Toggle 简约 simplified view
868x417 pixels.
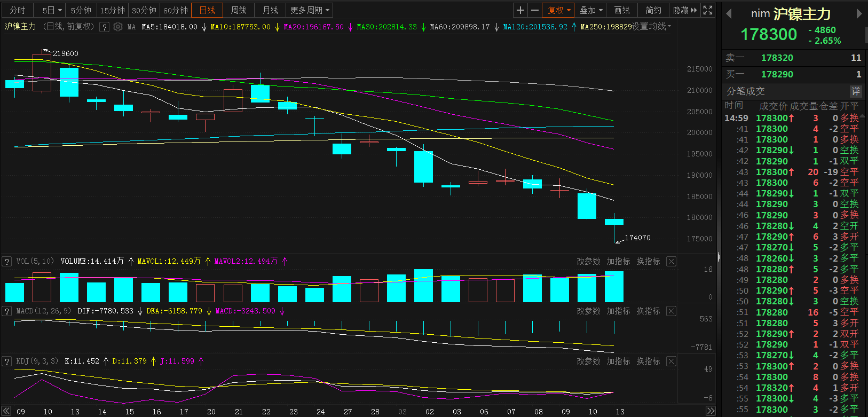[x=653, y=10]
